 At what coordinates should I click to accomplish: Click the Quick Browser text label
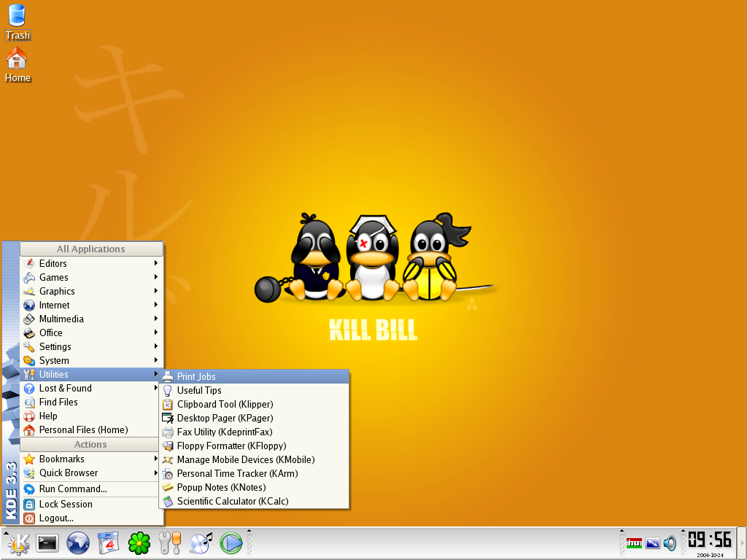coord(69,472)
